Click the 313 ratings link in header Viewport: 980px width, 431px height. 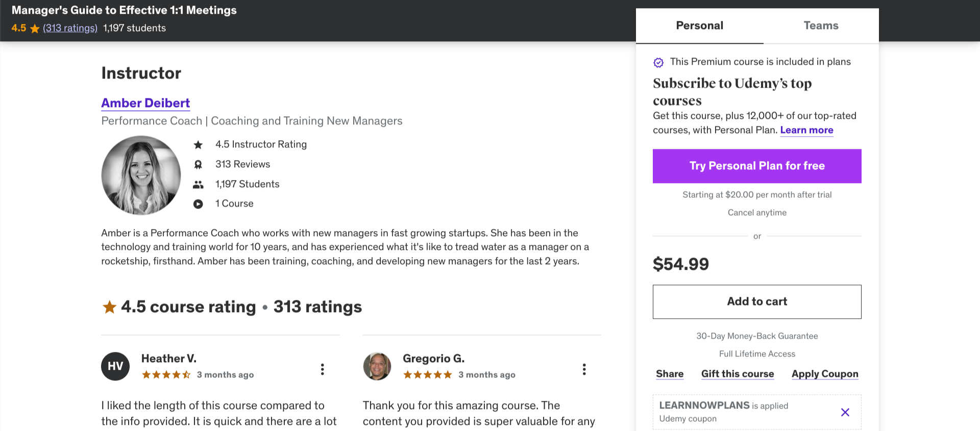pyautogui.click(x=70, y=28)
